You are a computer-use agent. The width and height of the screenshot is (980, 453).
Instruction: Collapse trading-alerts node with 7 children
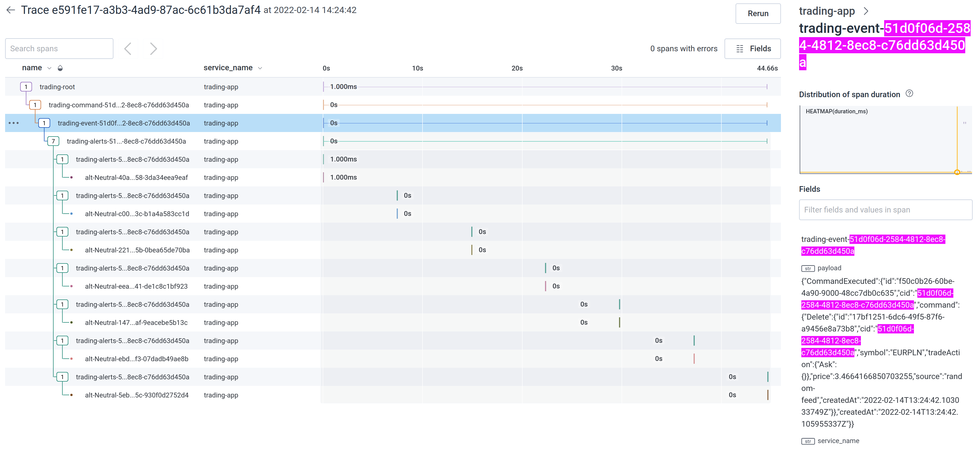pyautogui.click(x=53, y=141)
